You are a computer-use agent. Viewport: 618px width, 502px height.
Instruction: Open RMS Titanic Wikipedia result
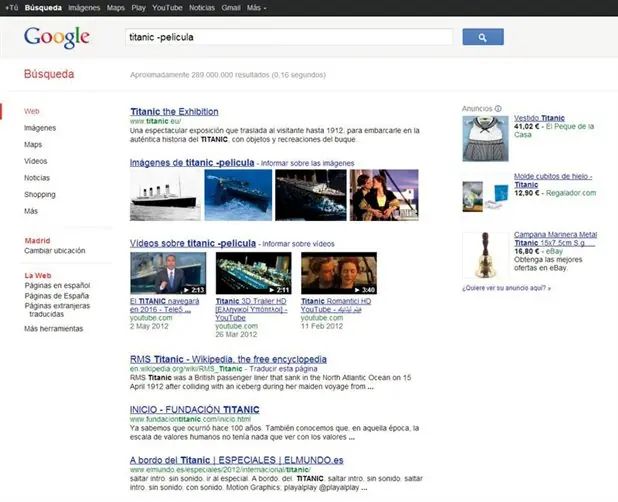pos(228,359)
